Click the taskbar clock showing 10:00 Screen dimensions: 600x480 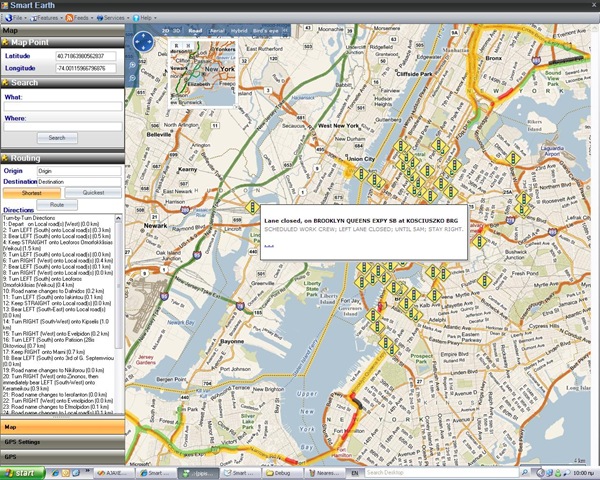click(x=584, y=473)
